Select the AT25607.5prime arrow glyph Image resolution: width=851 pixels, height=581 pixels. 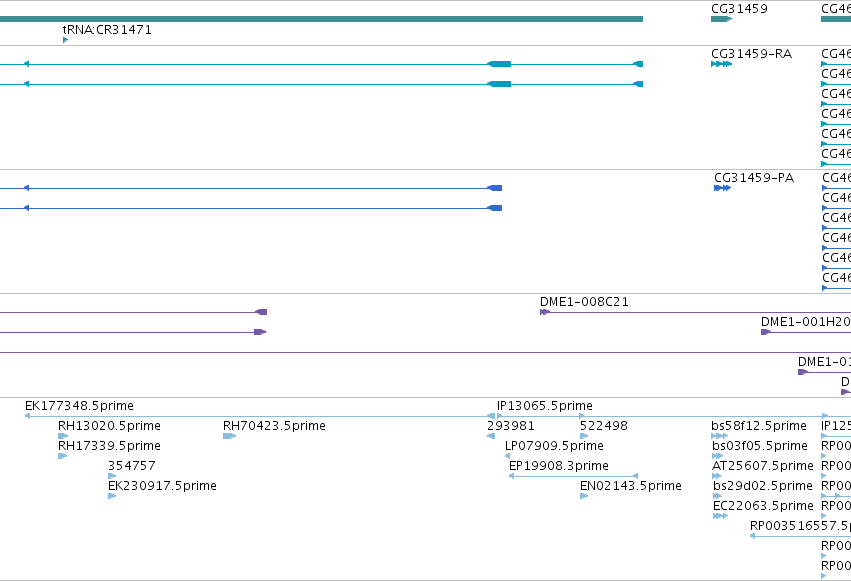click(x=716, y=476)
